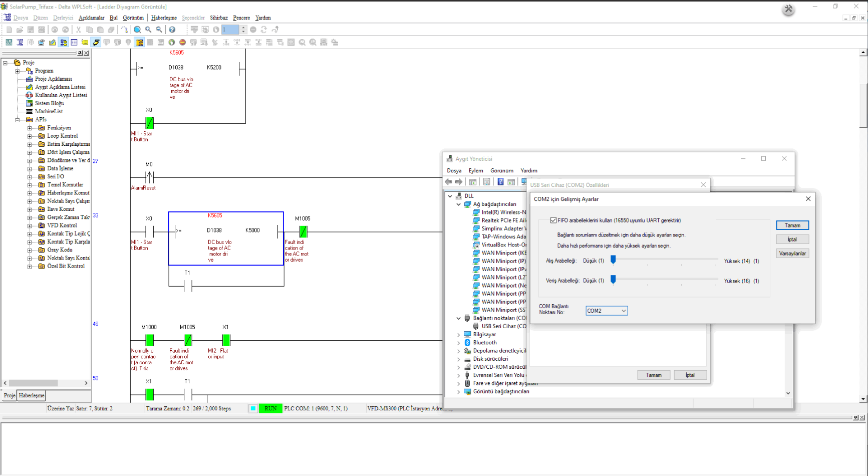868x476 pixels.
Task: Expand the Bluetooth device category
Action: [x=458, y=343]
